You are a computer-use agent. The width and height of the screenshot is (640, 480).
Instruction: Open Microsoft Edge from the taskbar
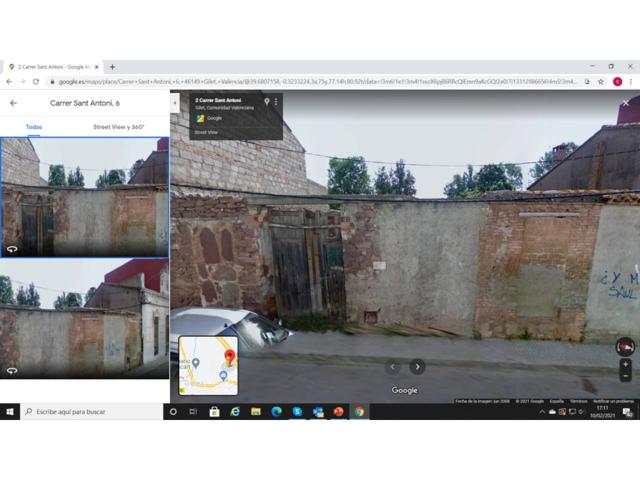coord(276,412)
